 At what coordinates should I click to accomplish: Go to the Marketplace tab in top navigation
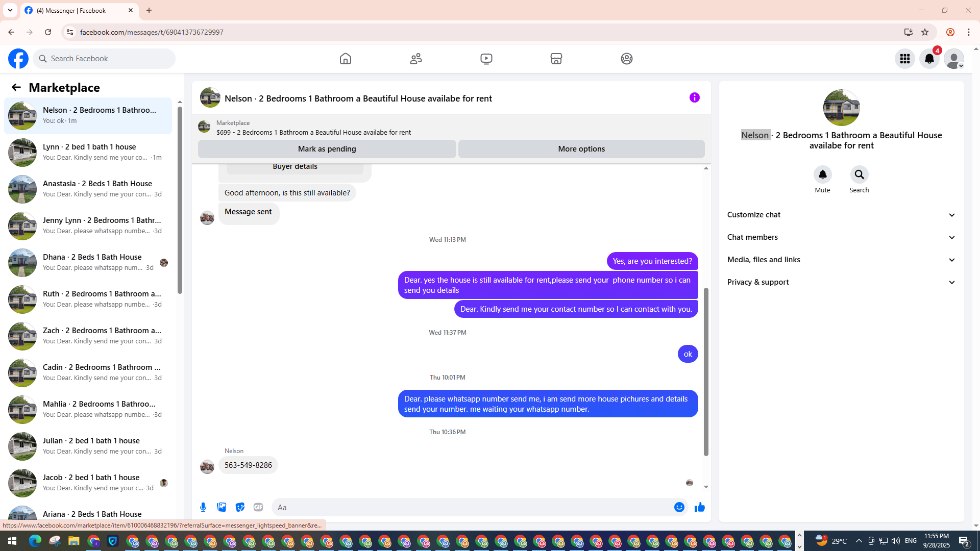point(556,59)
